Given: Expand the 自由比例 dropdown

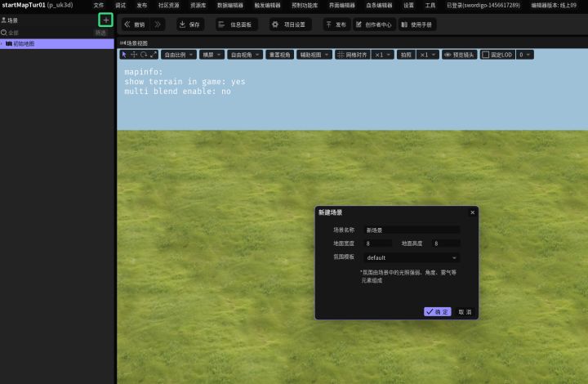Looking at the screenshot, I should (x=178, y=55).
